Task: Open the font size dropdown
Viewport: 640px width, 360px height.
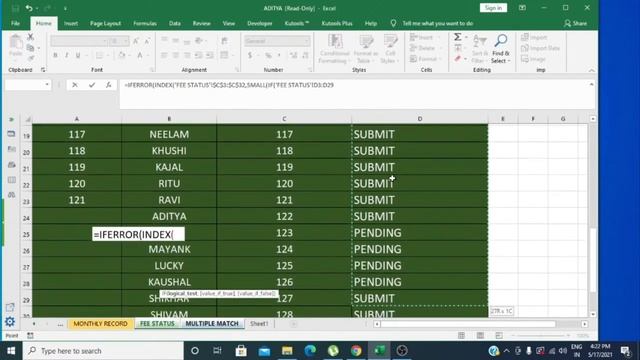Action: coord(126,41)
